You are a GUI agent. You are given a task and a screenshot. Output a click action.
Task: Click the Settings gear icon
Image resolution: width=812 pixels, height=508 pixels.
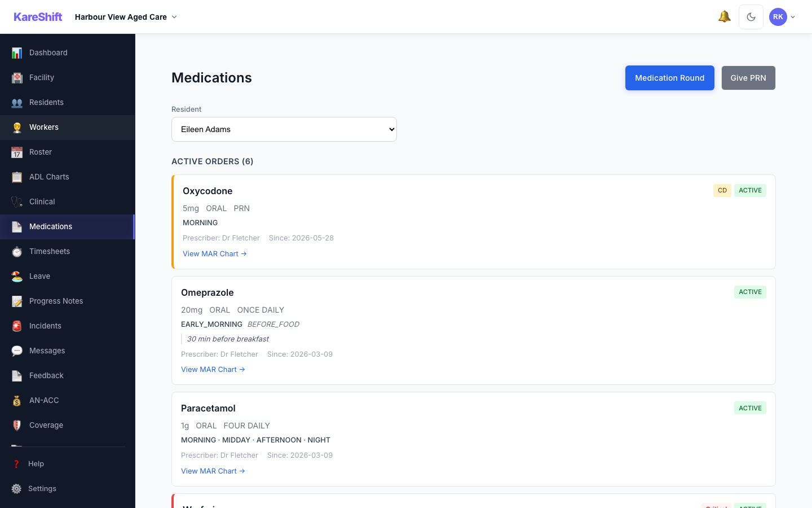coord(16,489)
